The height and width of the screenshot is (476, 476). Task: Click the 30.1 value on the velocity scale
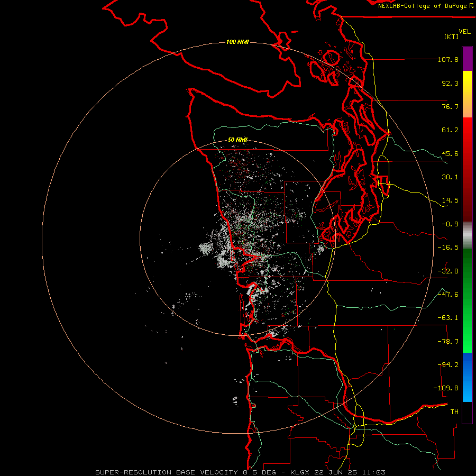click(450, 177)
